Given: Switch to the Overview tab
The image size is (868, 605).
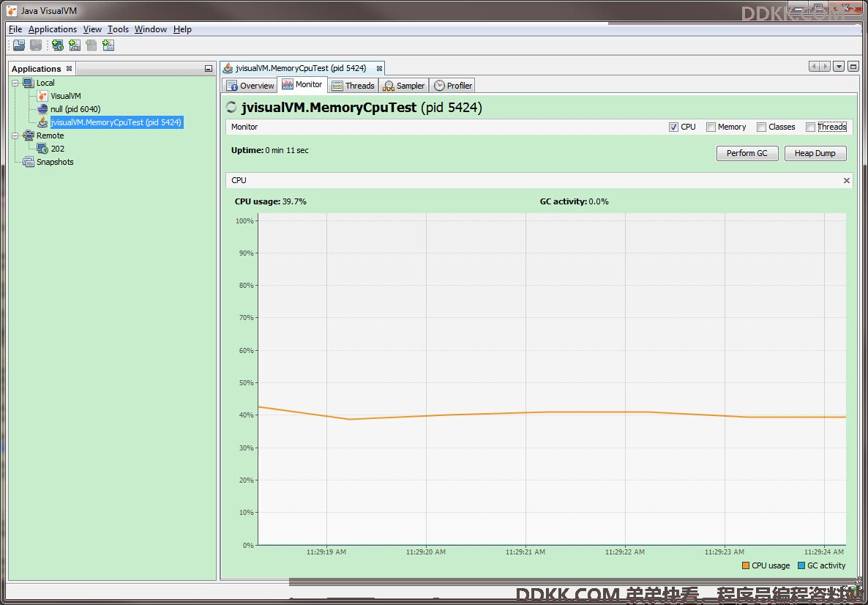Looking at the screenshot, I should (250, 85).
